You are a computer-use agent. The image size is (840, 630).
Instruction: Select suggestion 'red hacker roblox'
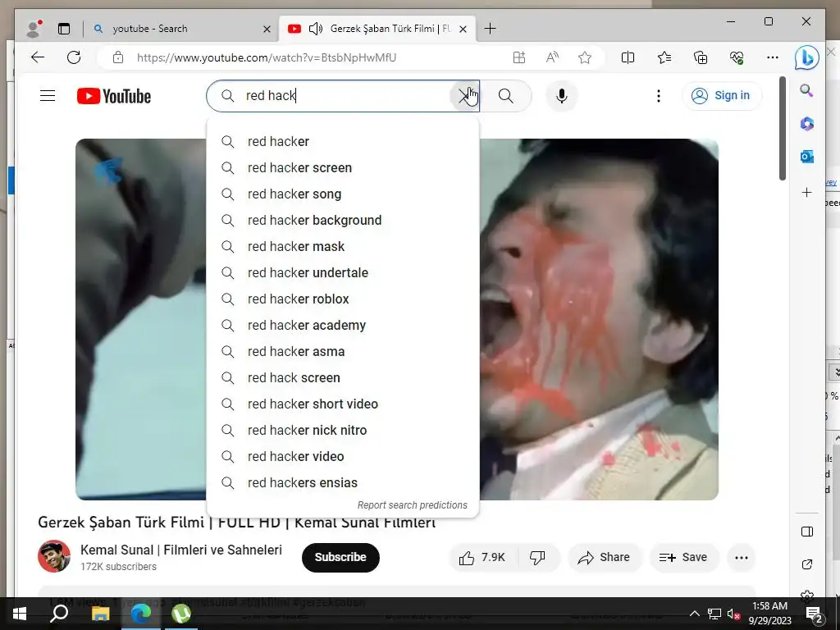click(x=343, y=299)
